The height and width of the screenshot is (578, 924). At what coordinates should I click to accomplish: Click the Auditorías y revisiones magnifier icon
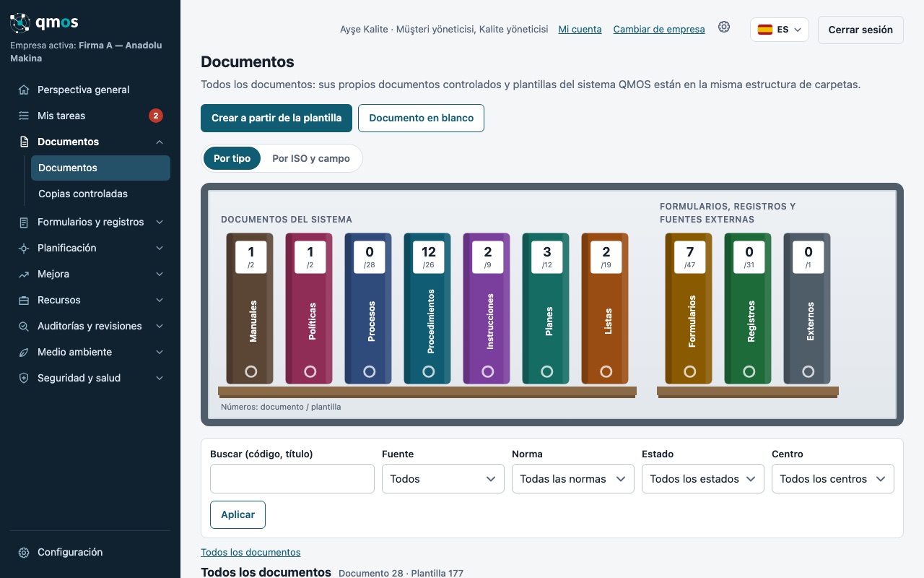coord(24,326)
